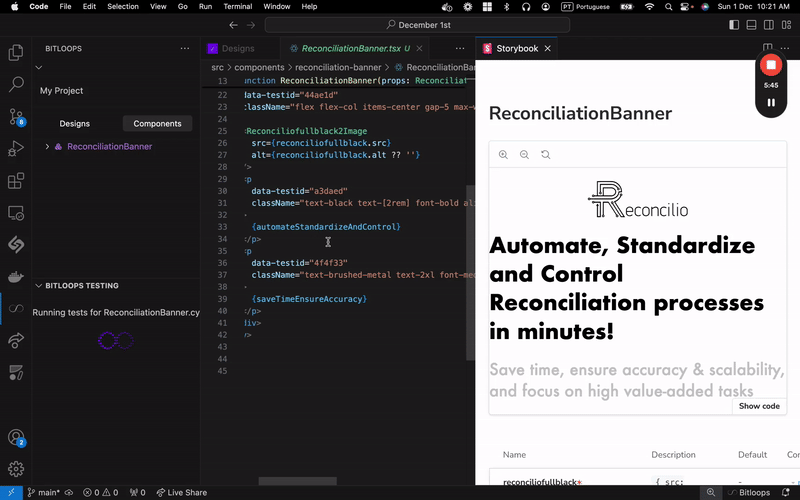This screenshot has width=800, height=500.
Task: Collapse the Bitloops Testing section
Action: (x=39, y=285)
